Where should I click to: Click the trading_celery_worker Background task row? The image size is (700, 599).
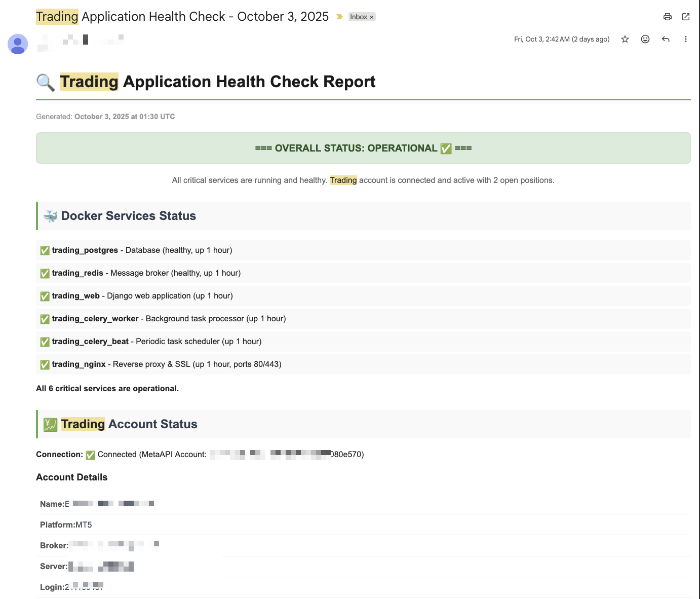pos(363,319)
